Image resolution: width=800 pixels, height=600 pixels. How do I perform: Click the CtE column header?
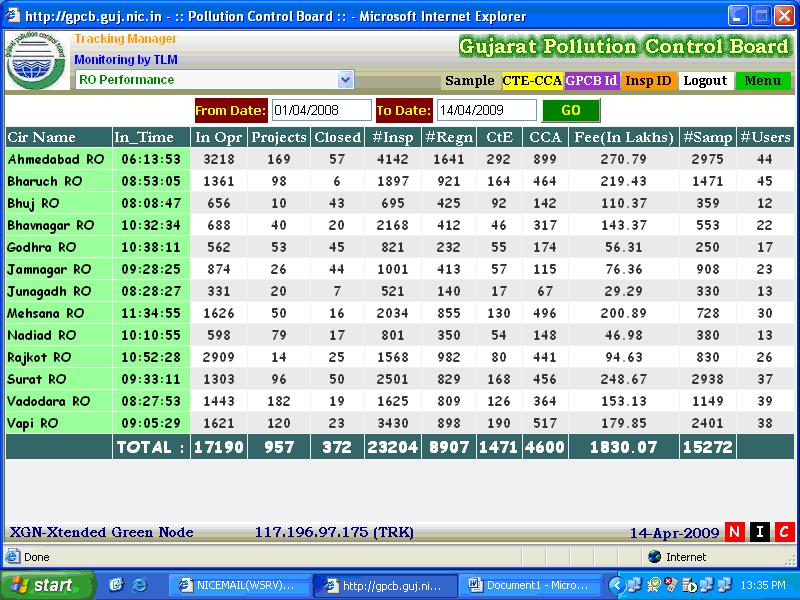click(x=499, y=137)
